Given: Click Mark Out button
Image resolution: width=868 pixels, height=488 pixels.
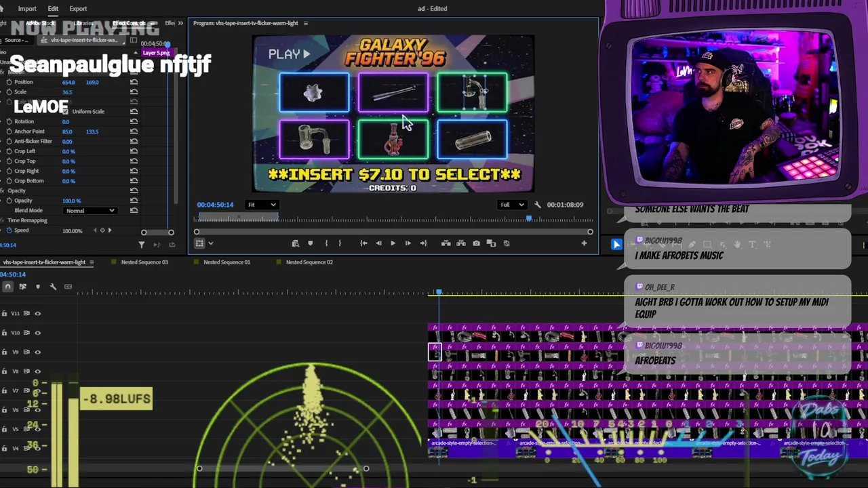Looking at the screenshot, I should coord(340,243).
